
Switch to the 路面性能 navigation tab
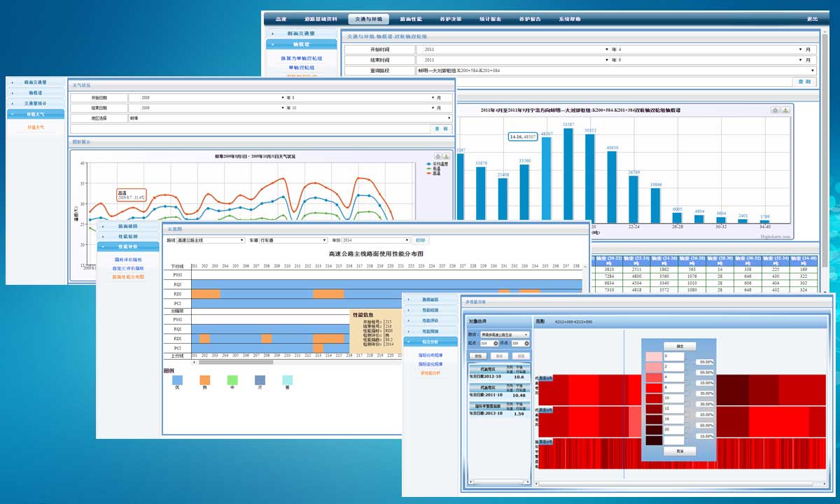[410, 19]
